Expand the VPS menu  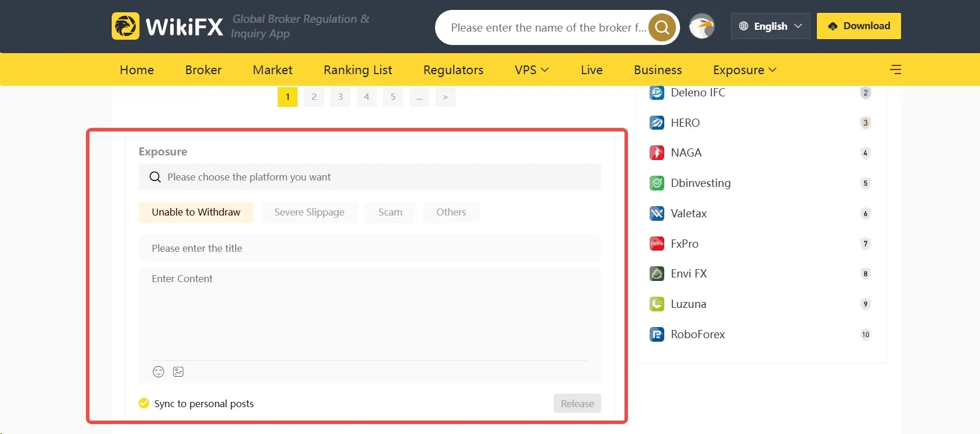coord(532,70)
